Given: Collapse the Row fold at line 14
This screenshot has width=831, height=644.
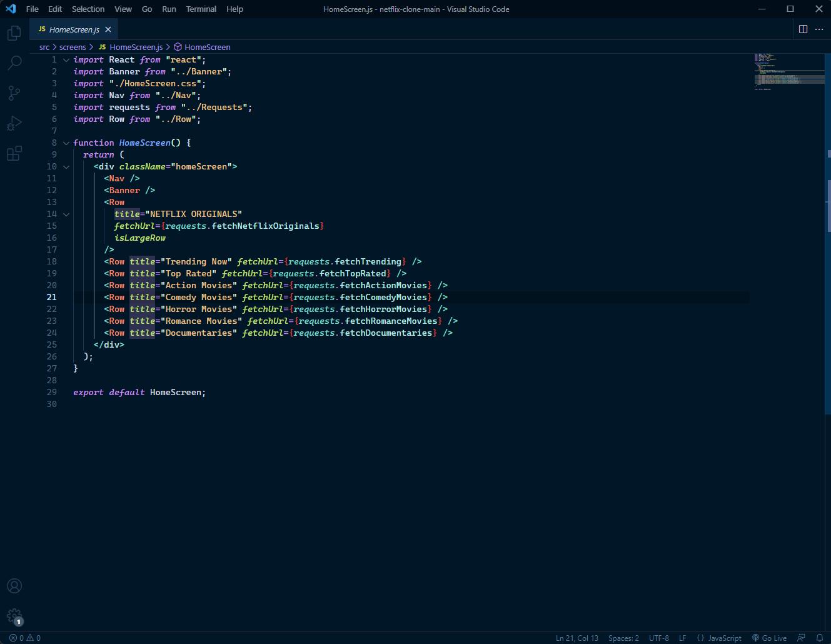Looking at the screenshot, I should pyautogui.click(x=66, y=214).
